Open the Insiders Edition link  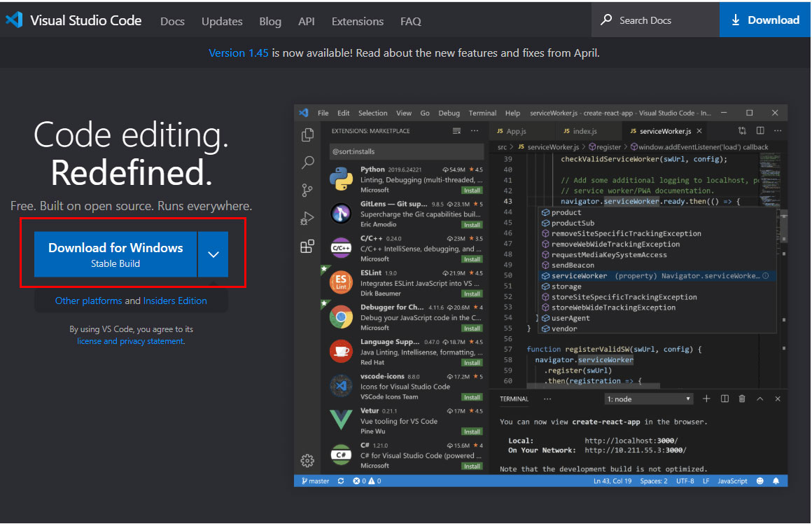(175, 301)
